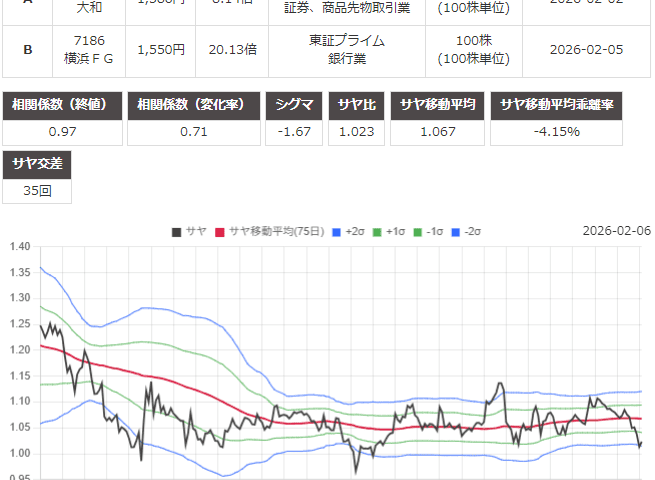The height and width of the screenshot is (480, 655).
Task: Click the サヤ移動平均 header cell
Action: tap(442, 106)
